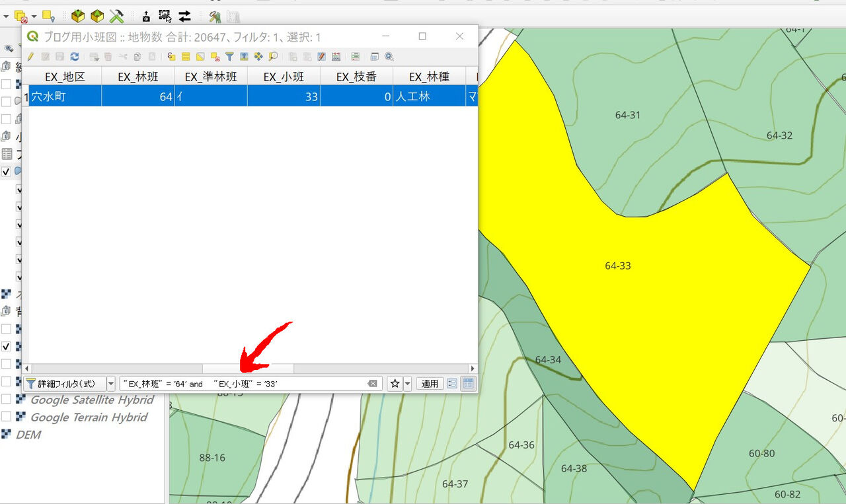Viewport: 846px width, 504px height.
Task: Click the 64-37 polygon label on the map
Action: (455, 484)
